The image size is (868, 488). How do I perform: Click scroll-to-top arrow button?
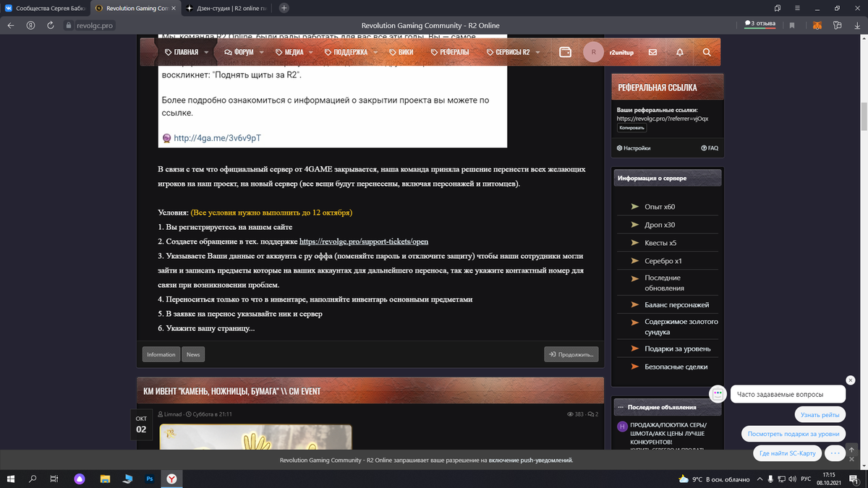pos(853,450)
